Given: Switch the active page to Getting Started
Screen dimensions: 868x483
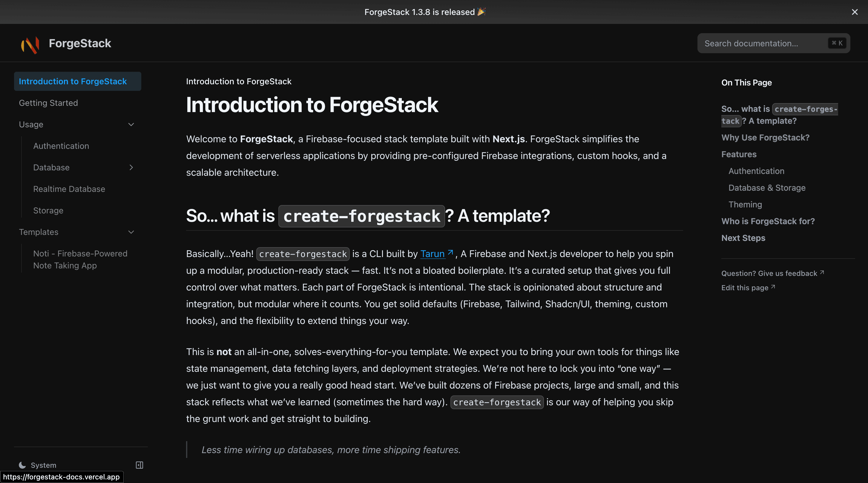Looking at the screenshot, I should pos(48,103).
